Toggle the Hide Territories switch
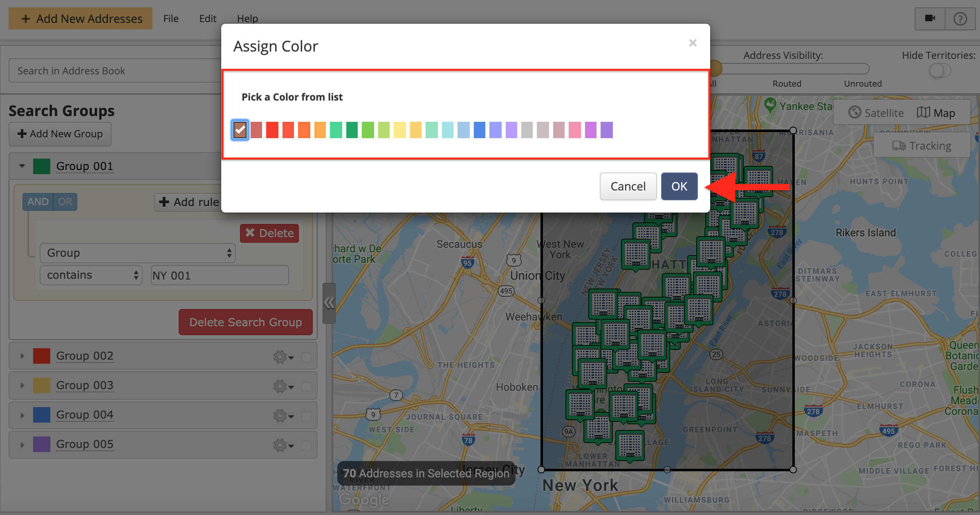This screenshot has width=980, height=515. click(x=940, y=70)
